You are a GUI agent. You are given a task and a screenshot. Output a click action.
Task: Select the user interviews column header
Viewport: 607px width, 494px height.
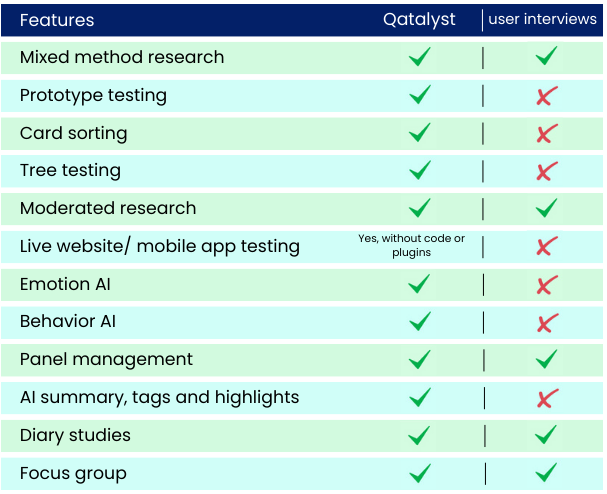point(542,19)
